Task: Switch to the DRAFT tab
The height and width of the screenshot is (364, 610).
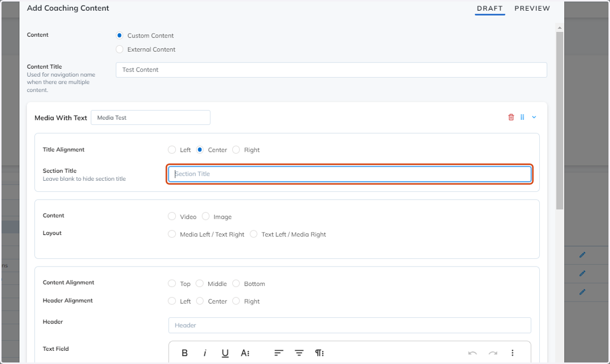Action: (490, 8)
